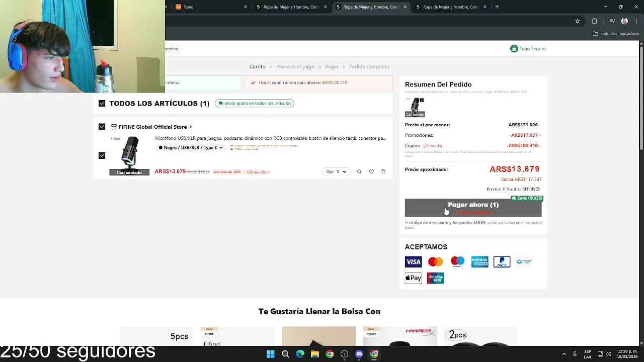Bookmark this page with the star icon
The width and height of the screenshot is (644, 362).
(x=578, y=21)
